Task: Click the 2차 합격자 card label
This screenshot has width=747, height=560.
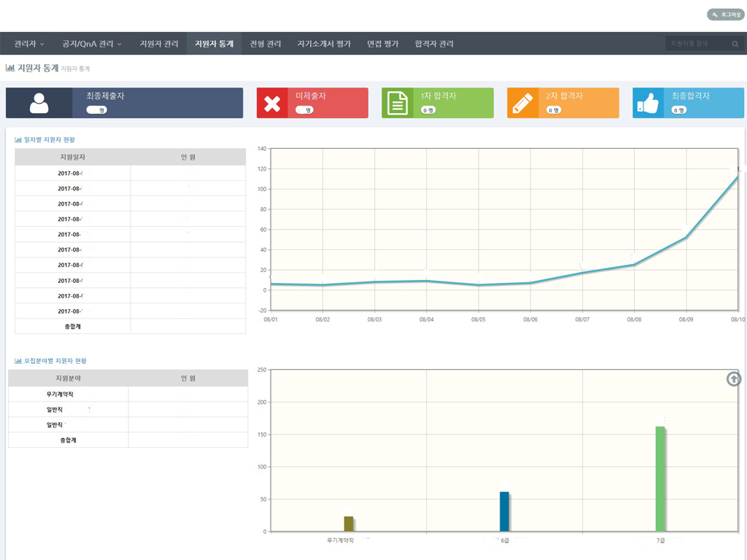Action: [564, 96]
